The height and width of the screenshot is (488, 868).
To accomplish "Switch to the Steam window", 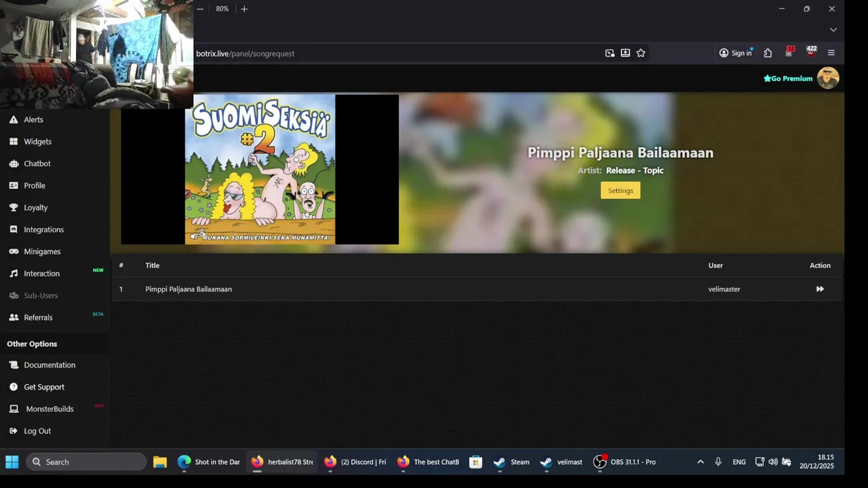I will (x=512, y=462).
